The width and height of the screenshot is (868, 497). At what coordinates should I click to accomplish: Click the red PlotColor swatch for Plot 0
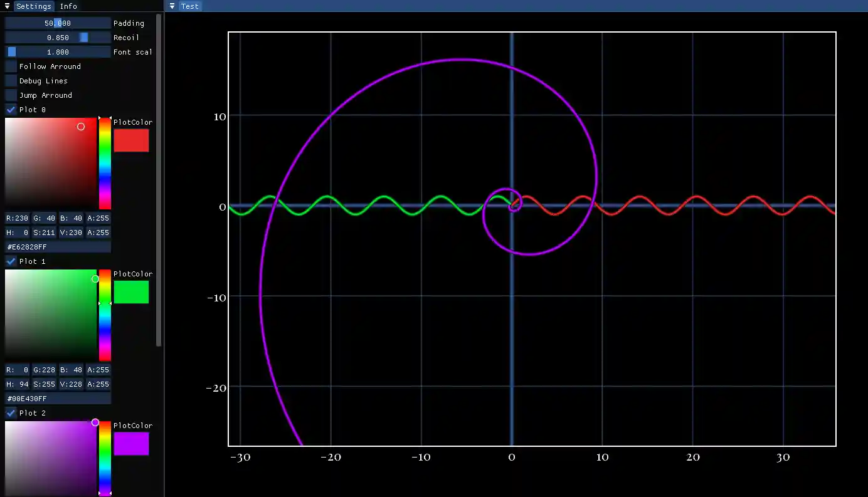tap(132, 140)
